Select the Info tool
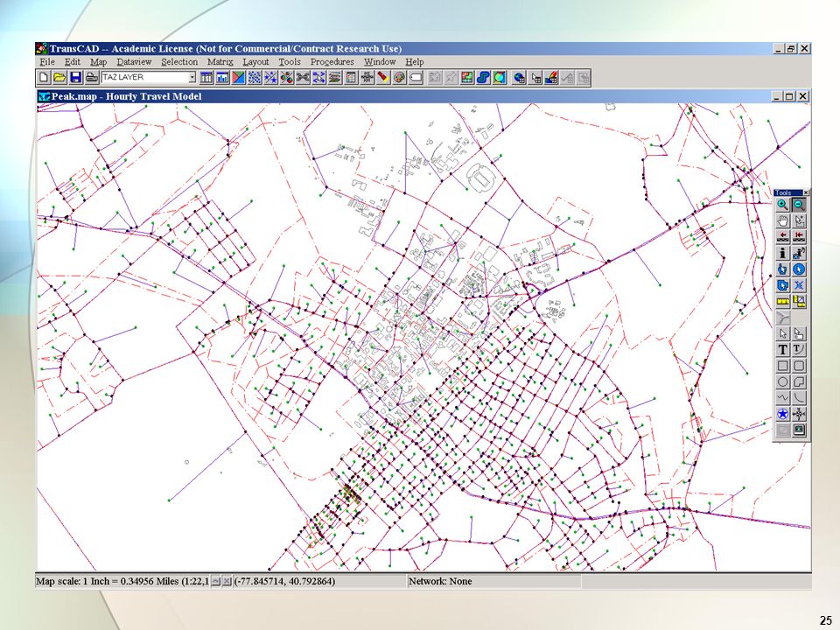The width and height of the screenshot is (840, 630). click(782, 253)
